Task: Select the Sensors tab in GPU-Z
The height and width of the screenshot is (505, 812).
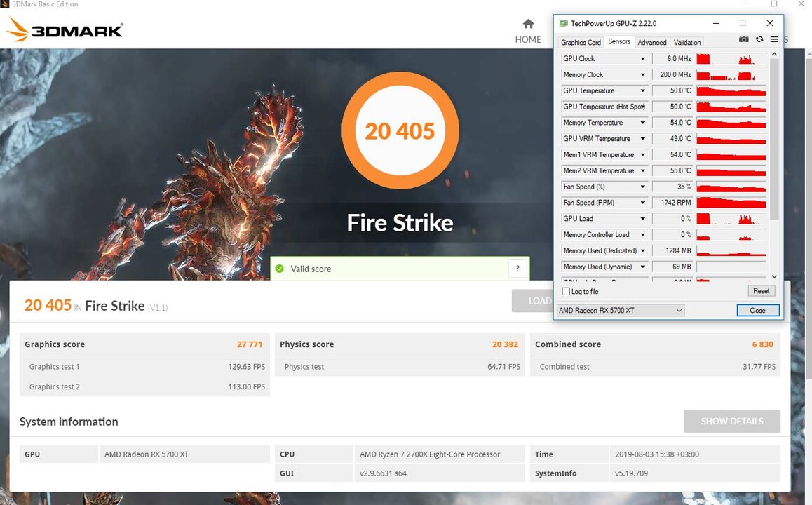Action: coord(619,41)
